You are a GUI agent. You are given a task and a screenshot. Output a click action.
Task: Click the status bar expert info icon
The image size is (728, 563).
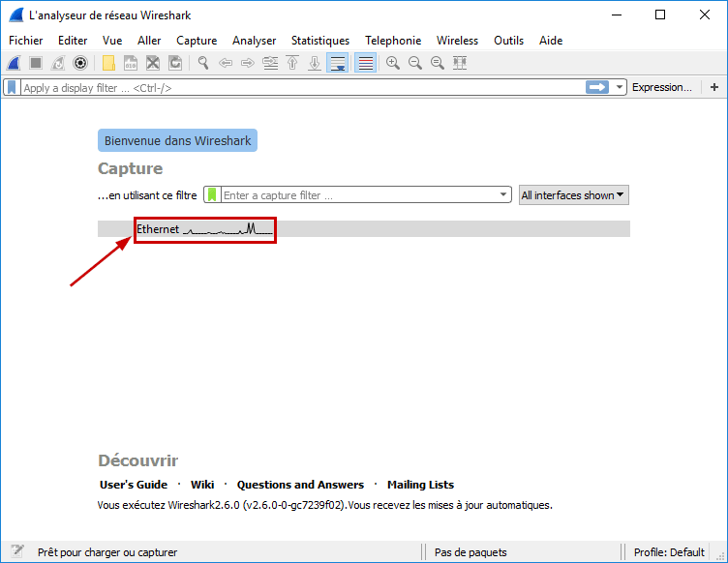click(17, 551)
